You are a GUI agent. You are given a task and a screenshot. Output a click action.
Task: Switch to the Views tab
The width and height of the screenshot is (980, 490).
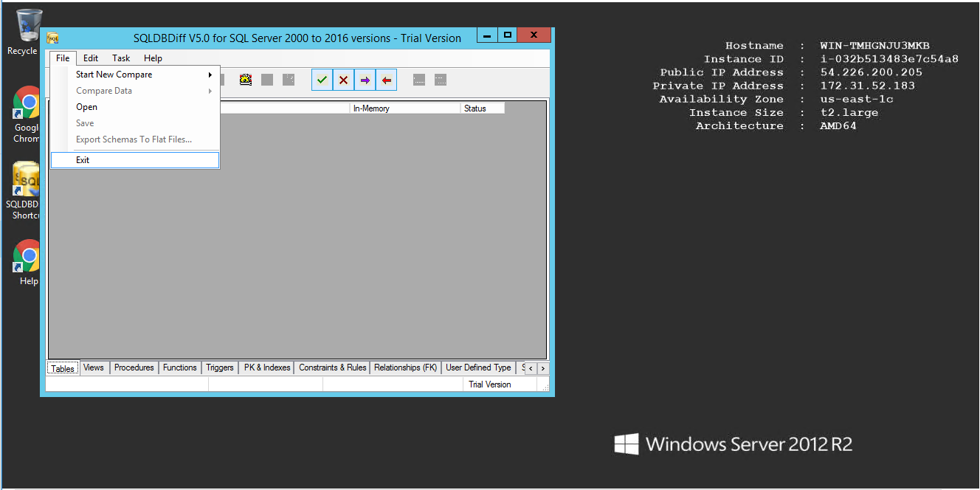click(94, 367)
